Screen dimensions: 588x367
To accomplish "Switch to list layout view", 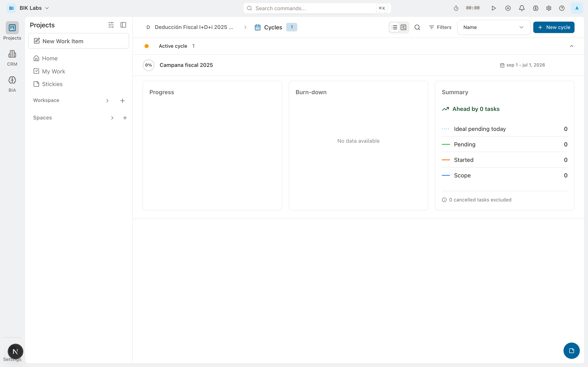I will click(x=394, y=27).
